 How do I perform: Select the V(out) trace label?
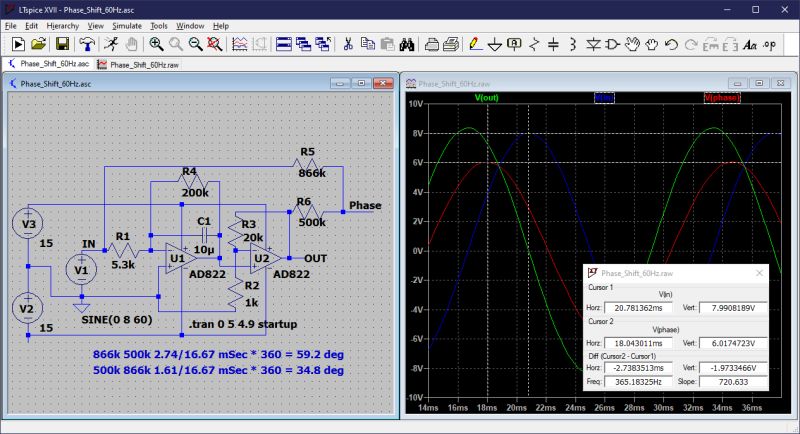(x=487, y=97)
